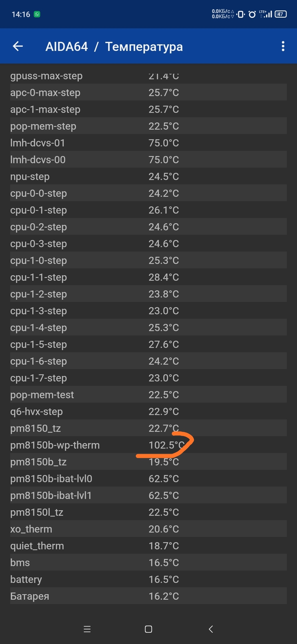Image resolution: width=297 pixels, height=644 pixels.
Task: Tap the WhatsApp notification icon in status bar
Action: coord(37,14)
